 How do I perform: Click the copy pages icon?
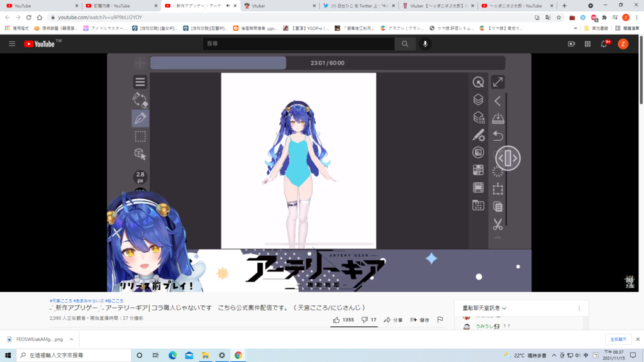pyautogui.click(x=498, y=206)
